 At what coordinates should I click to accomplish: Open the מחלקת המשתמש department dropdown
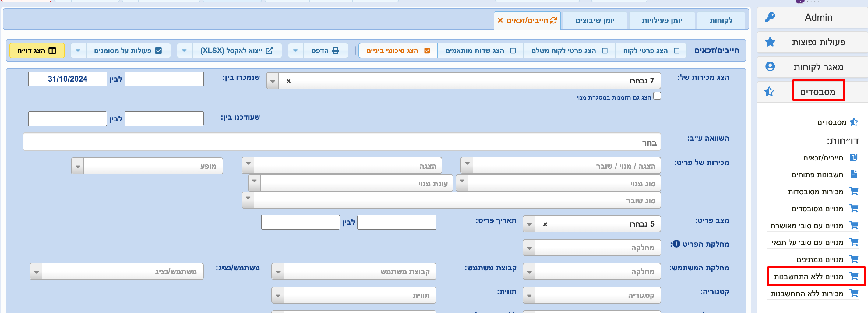529,272
